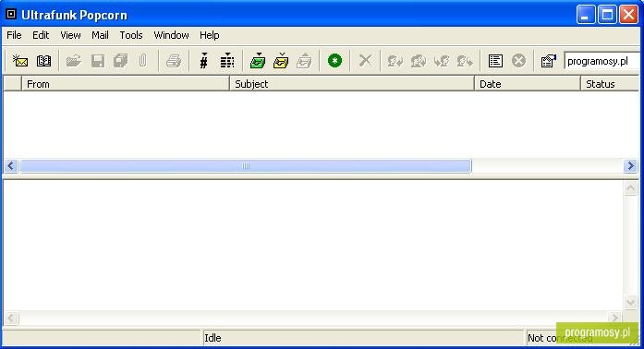
Task: Click the message list view icon
Action: click(495, 61)
